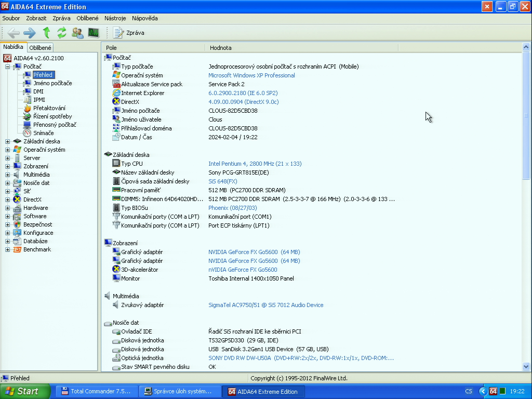Expand the Multimédia tree node
Screen dimensions: 532x399
tap(7, 175)
